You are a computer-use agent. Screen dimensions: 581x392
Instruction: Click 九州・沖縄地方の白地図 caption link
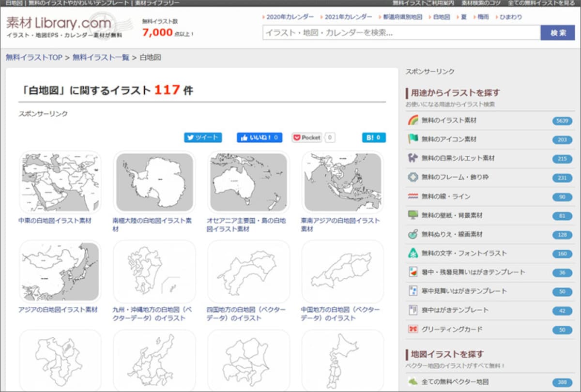(152, 314)
